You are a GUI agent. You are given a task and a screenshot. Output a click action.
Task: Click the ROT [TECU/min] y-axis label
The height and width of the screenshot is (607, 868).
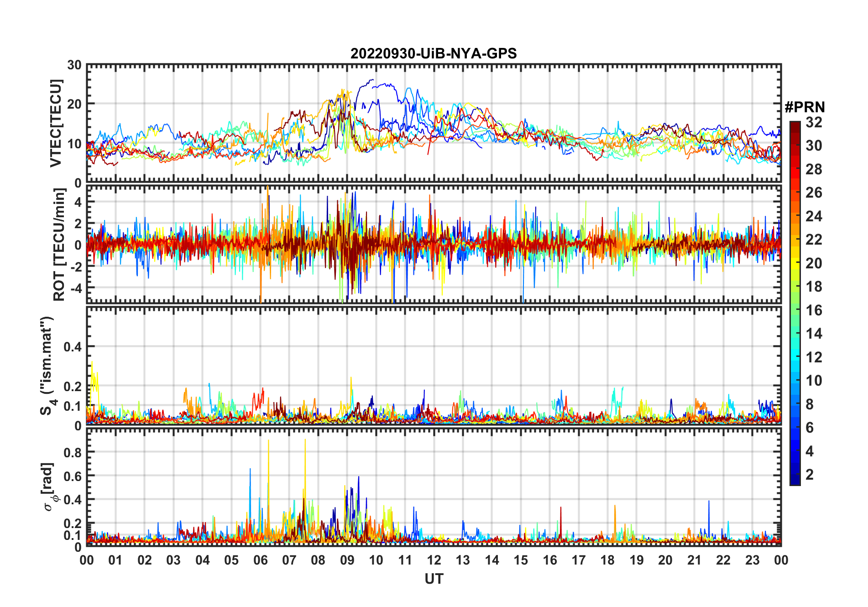tap(59, 244)
